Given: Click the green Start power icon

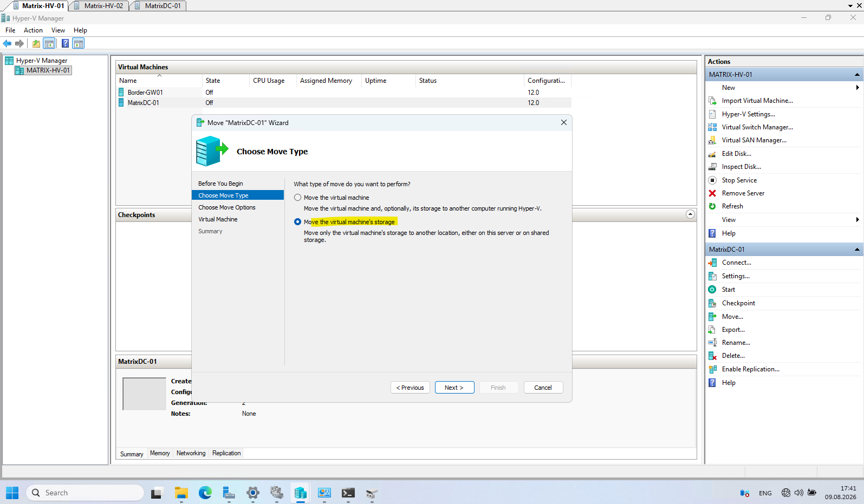Looking at the screenshot, I should 712,290.
